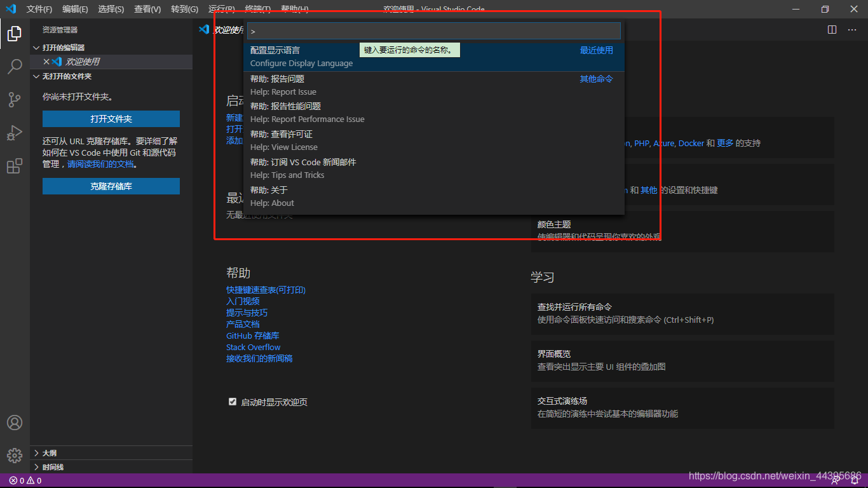The image size is (868, 488).
Task: Open the Manage gear icon
Action: 15,455
